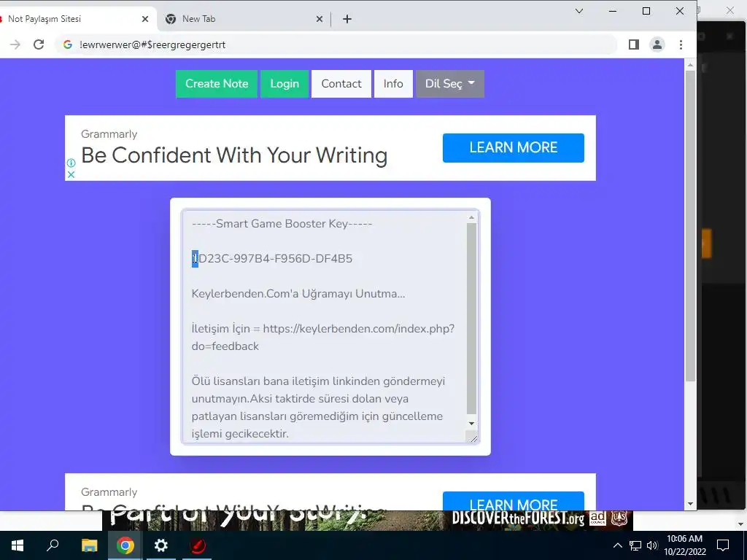Open the taskbar clock and date
747x560 pixels.
pos(684,545)
